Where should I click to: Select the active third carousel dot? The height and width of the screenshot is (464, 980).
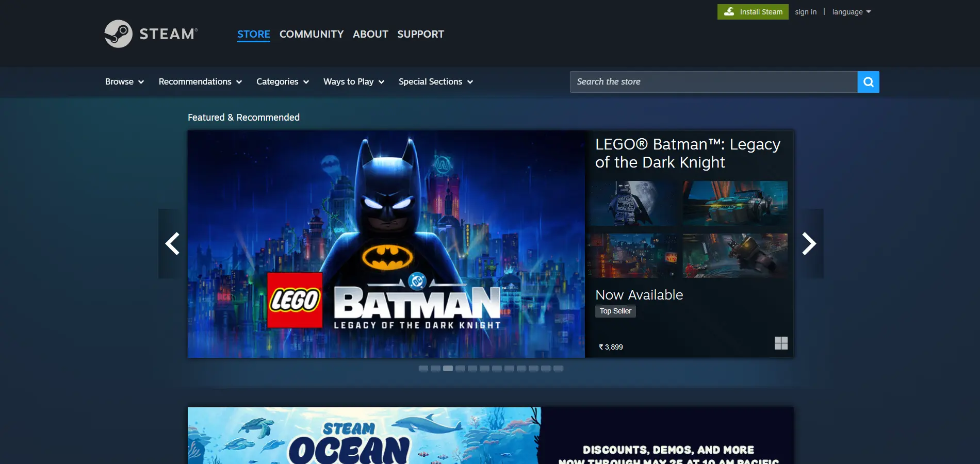pos(448,369)
